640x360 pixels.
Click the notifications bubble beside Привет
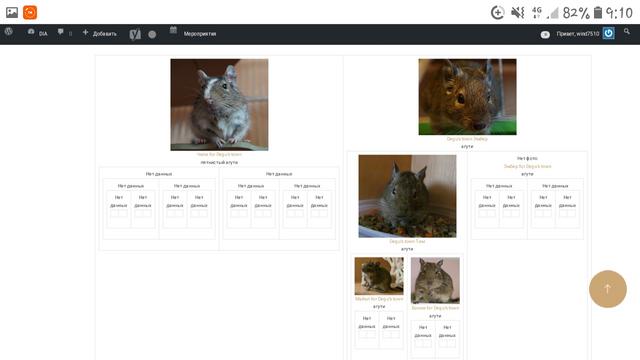(545, 35)
